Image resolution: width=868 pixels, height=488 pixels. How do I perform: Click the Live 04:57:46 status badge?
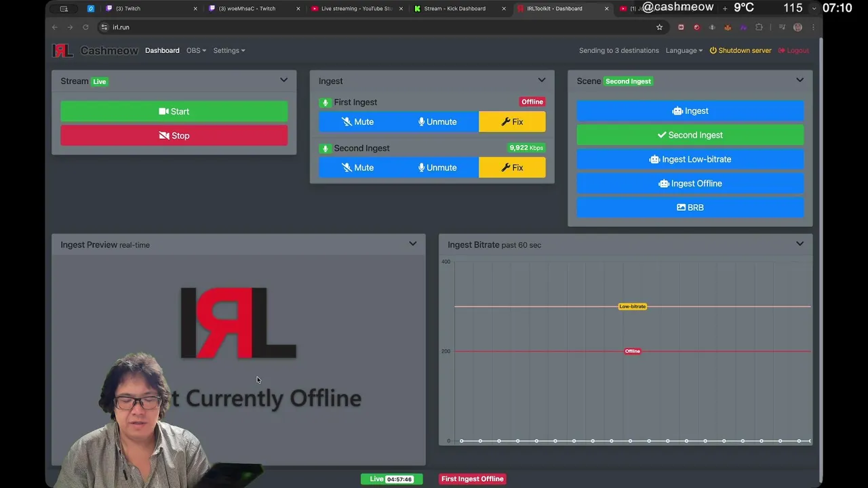[391, 479]
